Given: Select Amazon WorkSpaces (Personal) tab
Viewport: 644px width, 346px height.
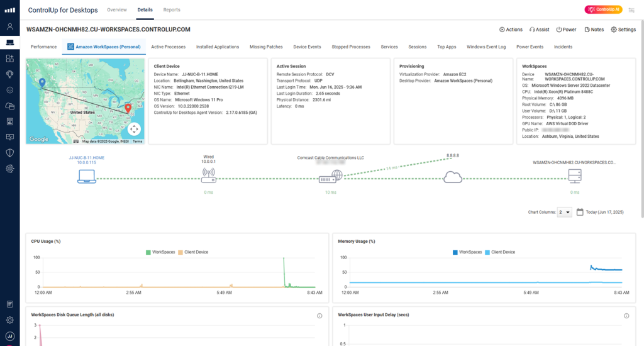Looking at the screenshot, I should (104, 47).
